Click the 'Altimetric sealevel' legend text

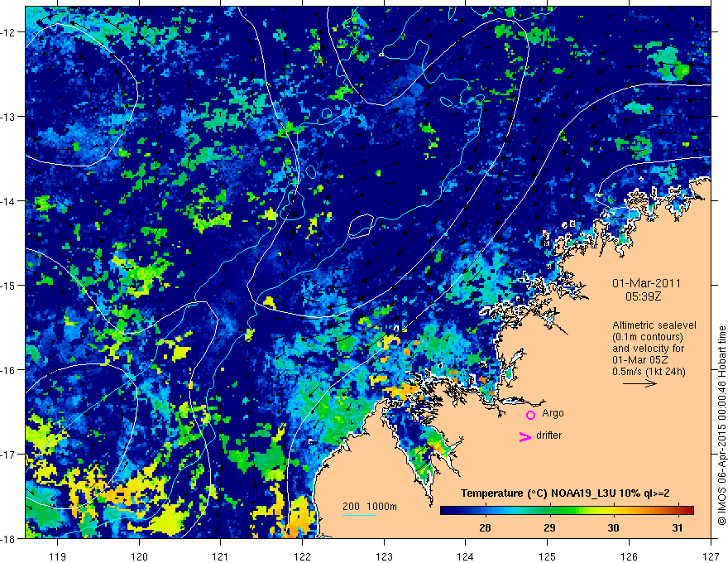pyautogui.click(x=654, y=325)
